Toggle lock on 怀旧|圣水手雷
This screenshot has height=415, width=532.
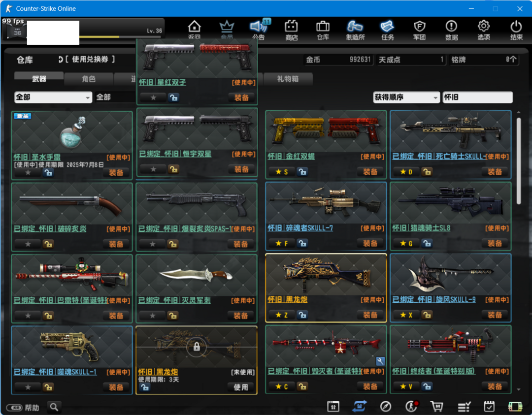(x=48, y=173)
